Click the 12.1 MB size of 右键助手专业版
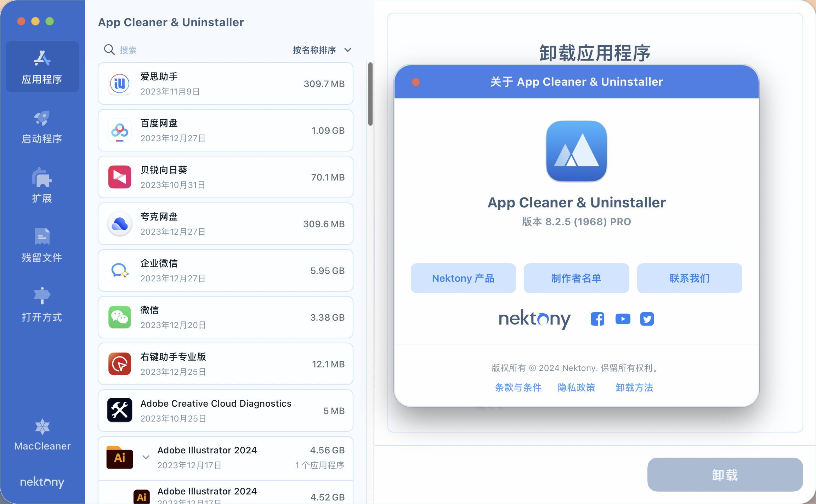This screenshot has height=504, width=816. click(328, 364)
